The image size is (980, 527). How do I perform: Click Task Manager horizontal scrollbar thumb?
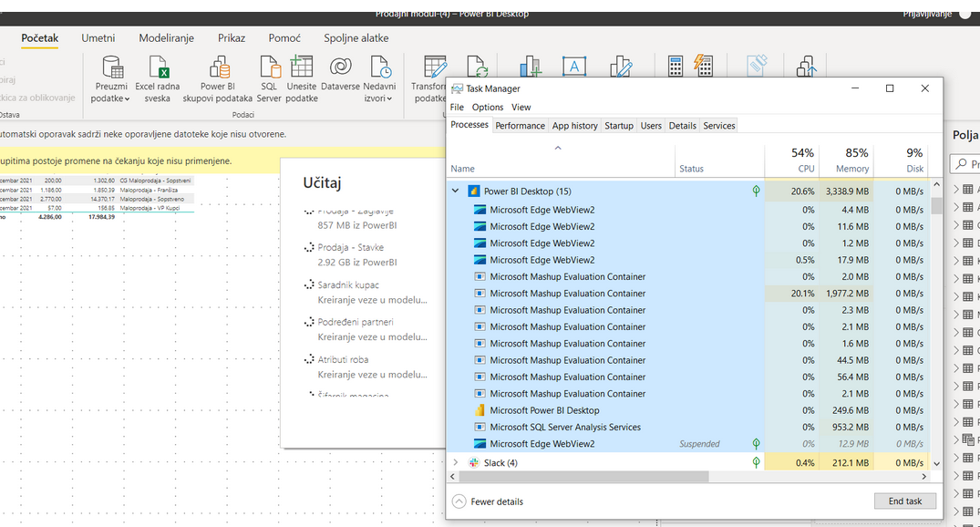583,476
